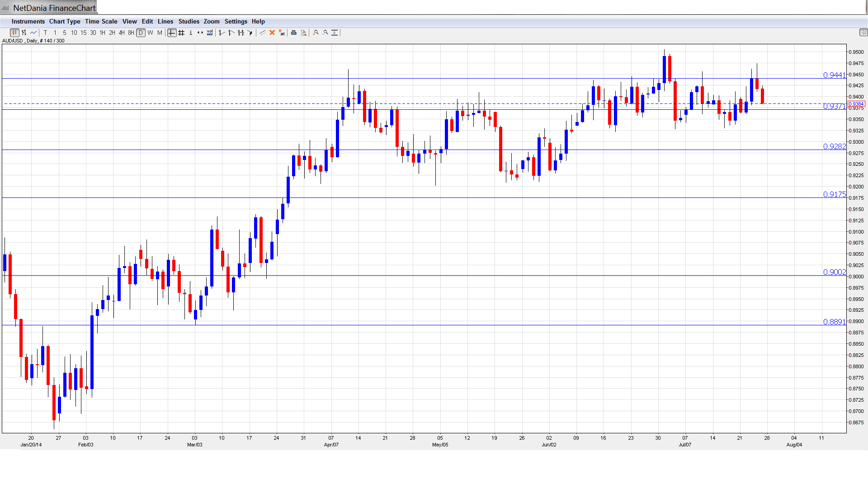Open the Instruments menu

coord(28,21)
